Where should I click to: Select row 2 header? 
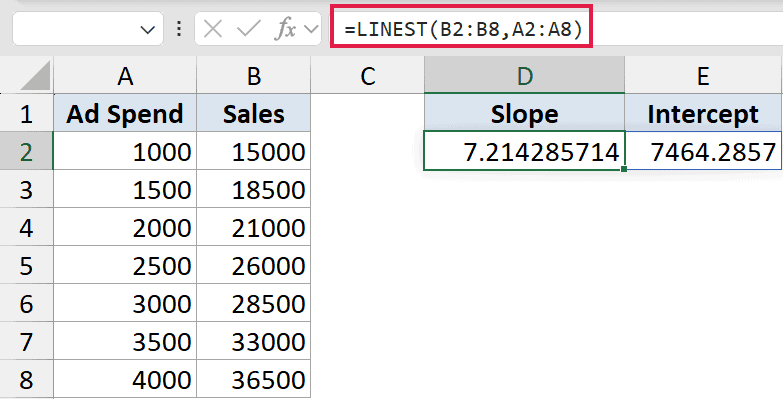coord(26,151)
